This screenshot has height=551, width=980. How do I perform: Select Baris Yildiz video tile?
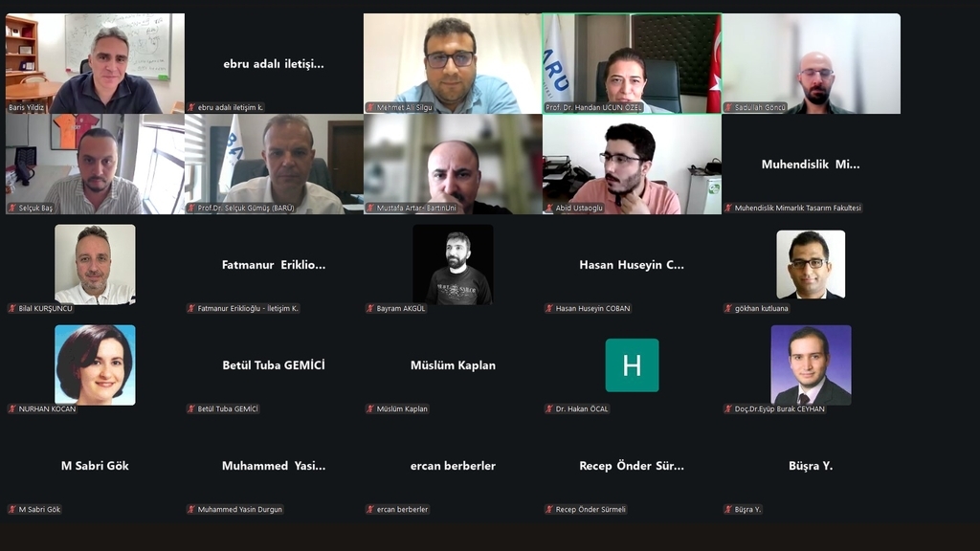click(x=95, y=64)
